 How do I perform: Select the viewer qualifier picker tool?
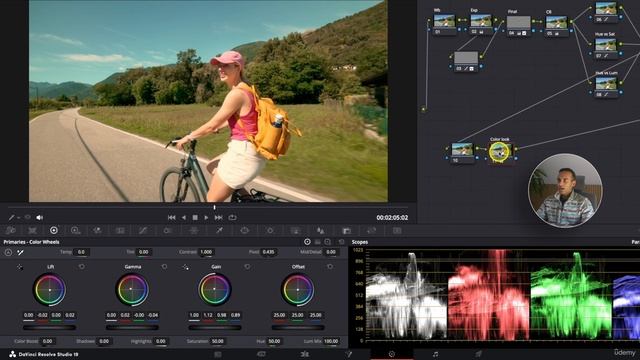pyautogui.click(x=12, y=218)
